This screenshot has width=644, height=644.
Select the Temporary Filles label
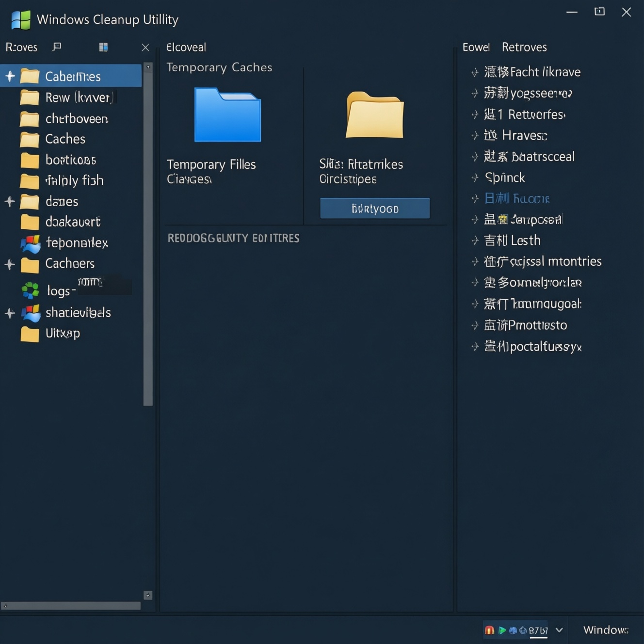tap(211, 164)
